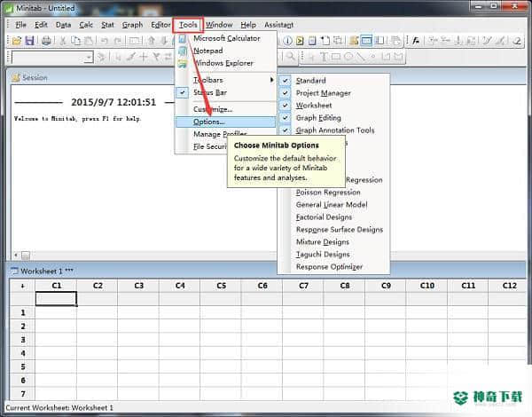Click the Assign Formula fx icon

[416, 41]
